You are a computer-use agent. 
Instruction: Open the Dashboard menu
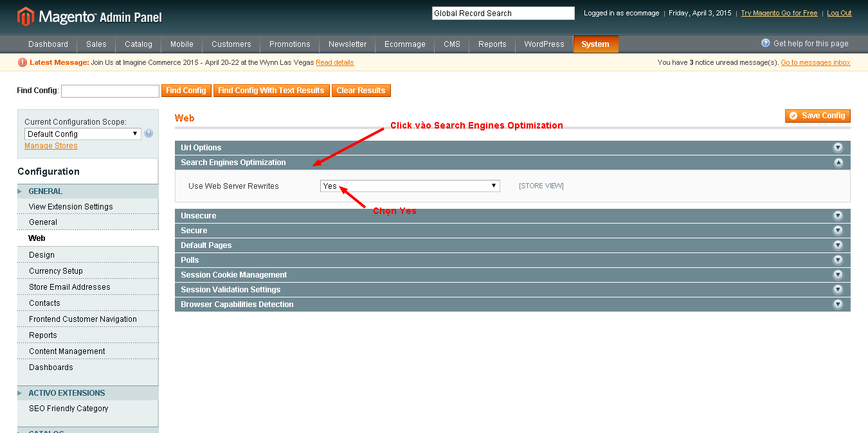tap(48, 44)
